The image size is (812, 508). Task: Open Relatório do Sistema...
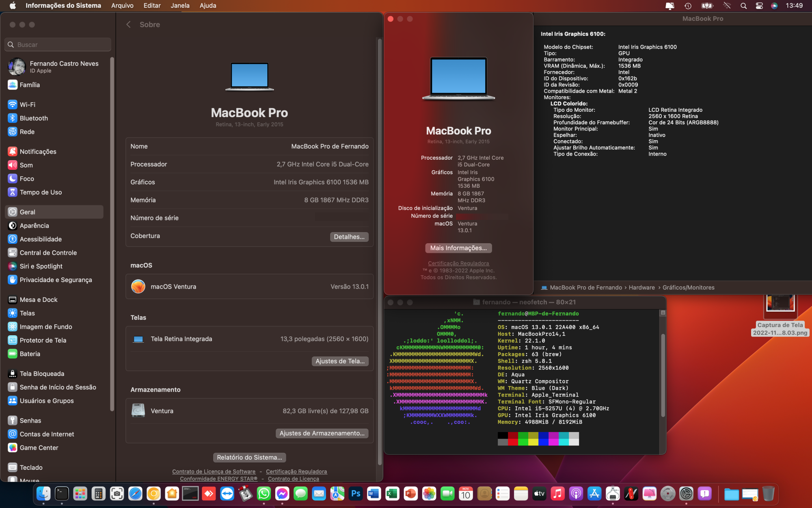tap(249, 458)
